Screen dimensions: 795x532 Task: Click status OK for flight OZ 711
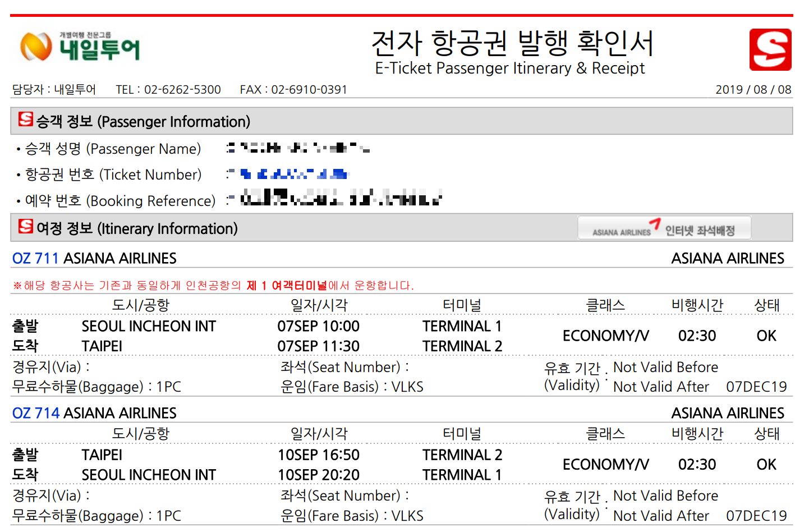(x=766, y=336)
